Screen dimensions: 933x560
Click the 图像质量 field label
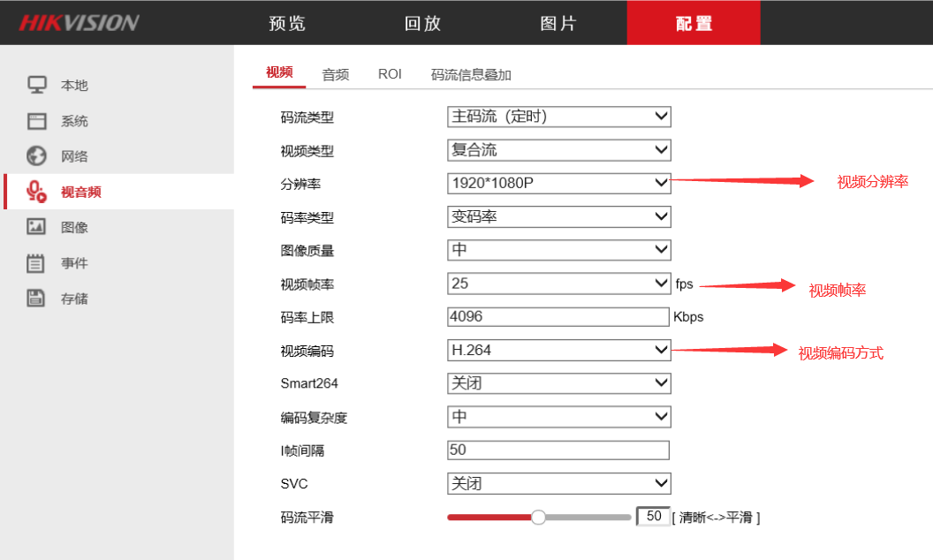tap(307, 251)
